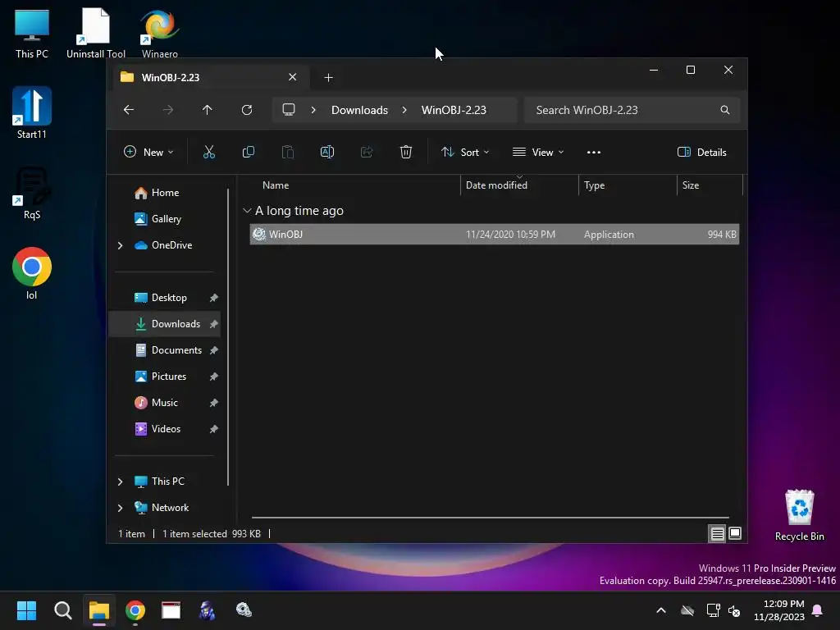Click the Cut scissors icon
840x630 pixels.
pos(209,152)
